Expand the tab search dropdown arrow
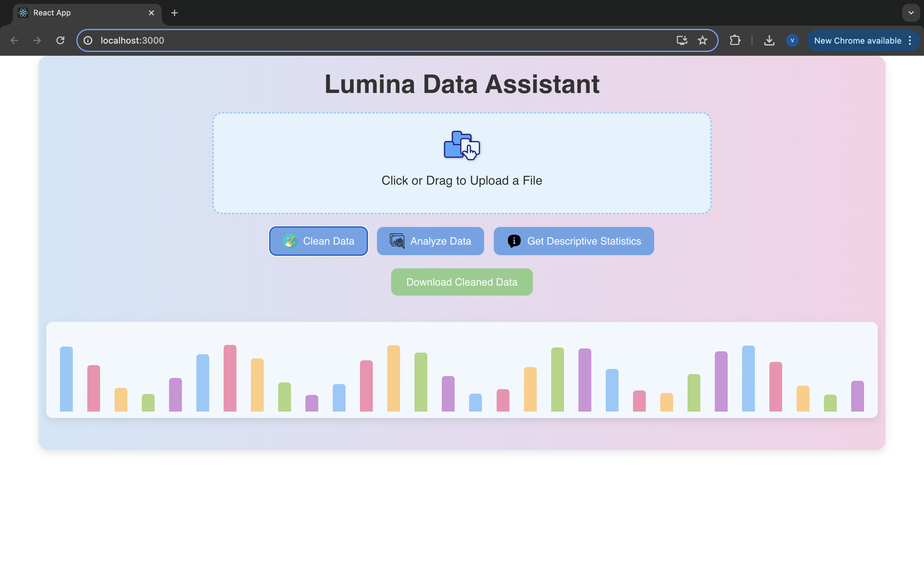This screenshot has height=577, width=924. pos(911,13)
